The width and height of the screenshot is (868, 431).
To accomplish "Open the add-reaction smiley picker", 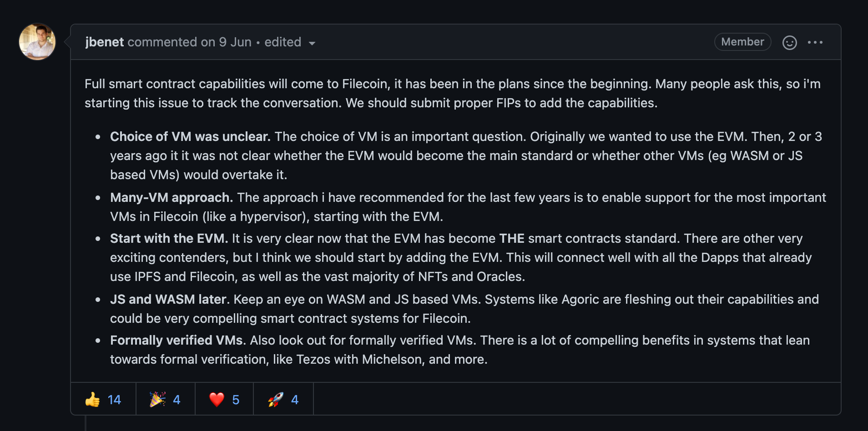I will click(789, 42).
